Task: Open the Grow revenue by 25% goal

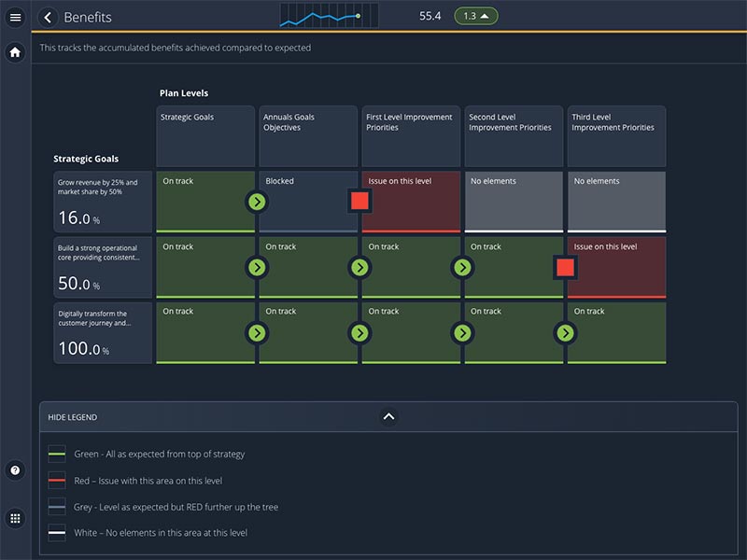Action: click(103, 202)
